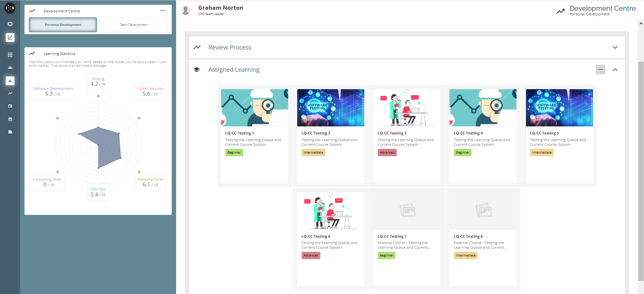Click Graham Norton's profile avatar
Image resolution: width=644 pixels, height=294 pixels.
coord(185,10)
